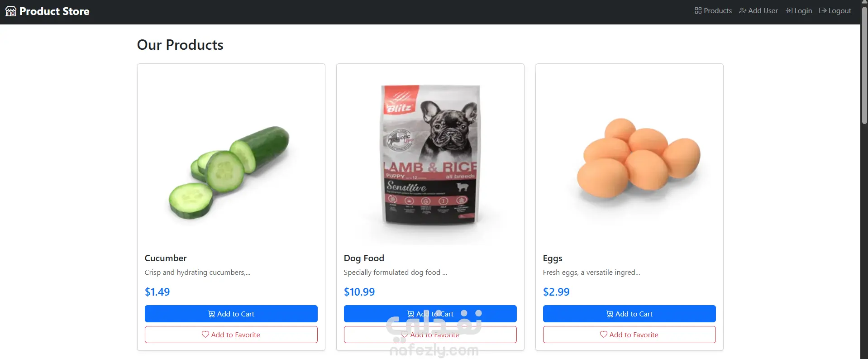Add Dog Food to cart
Viewport: 868px width, 359px height.
pyautogui.click(x=430, y=314)
